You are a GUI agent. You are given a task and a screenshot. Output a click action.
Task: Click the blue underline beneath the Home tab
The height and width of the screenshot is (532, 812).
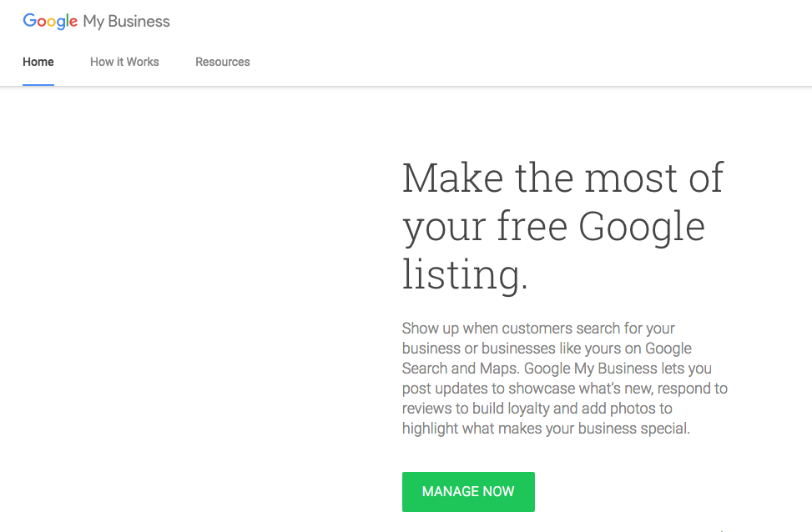click(38, 84)
